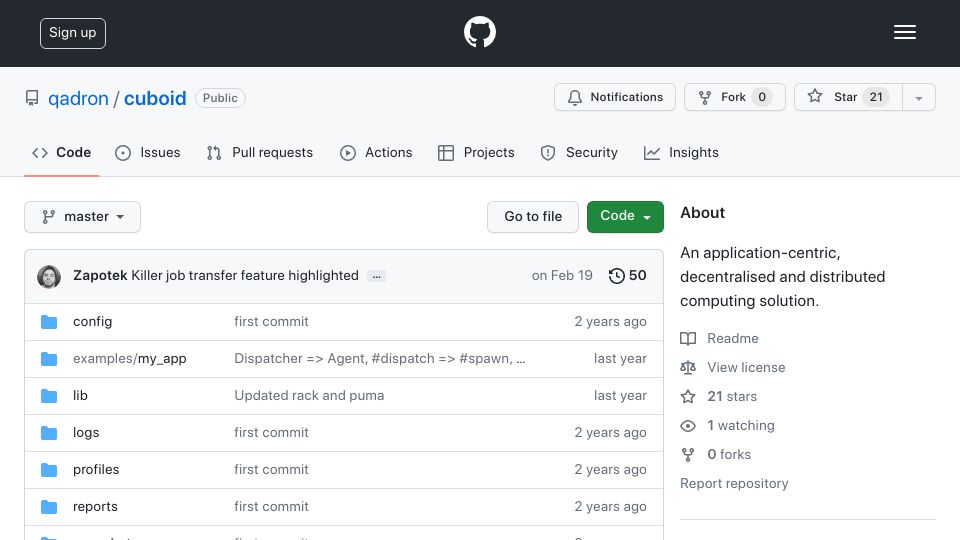
Task: Go to the Actions tab
Action: pos(376,152)
